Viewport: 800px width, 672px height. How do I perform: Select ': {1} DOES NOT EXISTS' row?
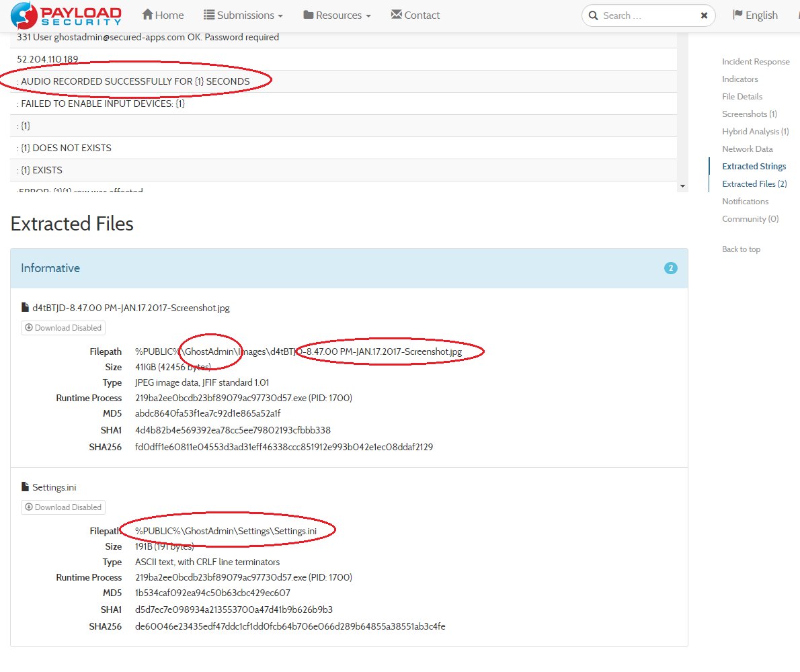[344, 148]
